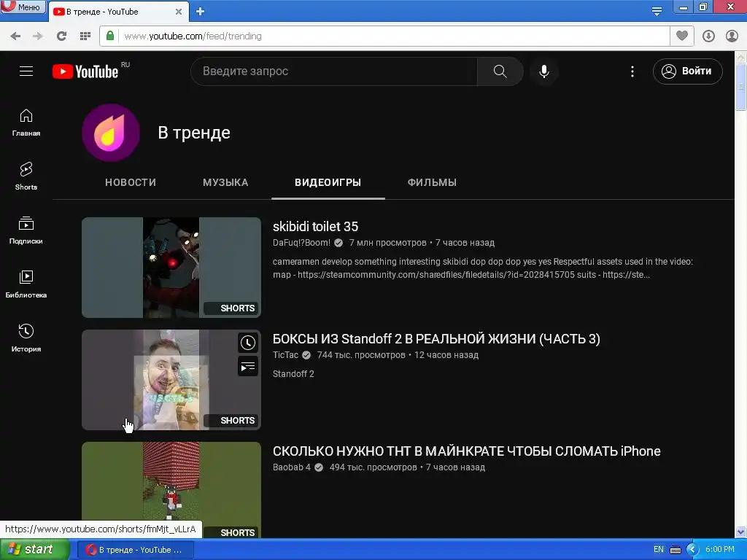Click the Войти sign-in button
Viewport: 747px width, 560px height.
(x=687, y=71)
